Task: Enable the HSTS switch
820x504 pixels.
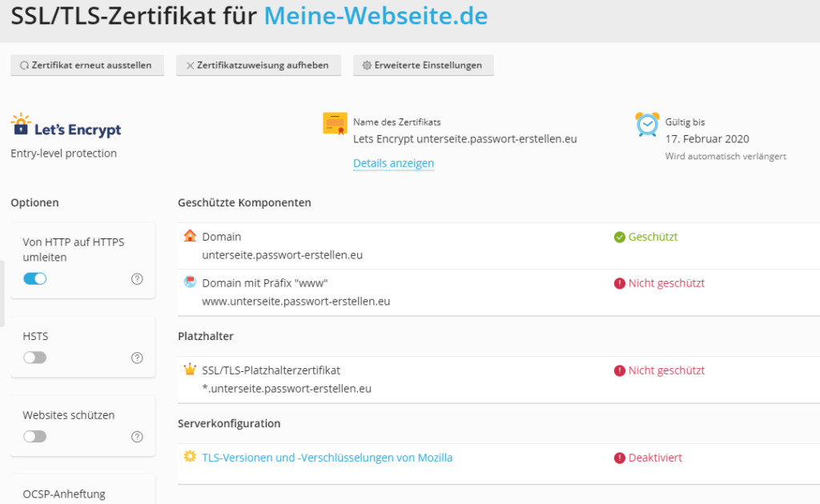Action: (x=35, y=358)
